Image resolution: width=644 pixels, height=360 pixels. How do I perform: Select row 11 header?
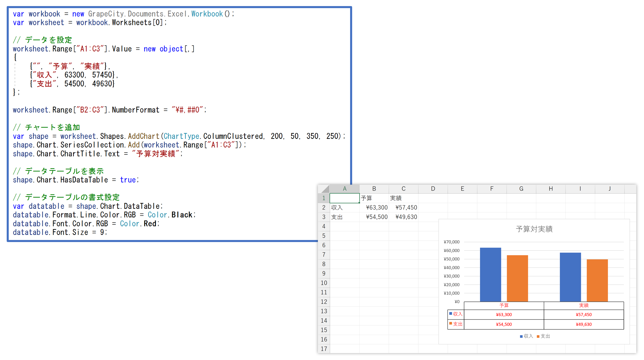324,292
